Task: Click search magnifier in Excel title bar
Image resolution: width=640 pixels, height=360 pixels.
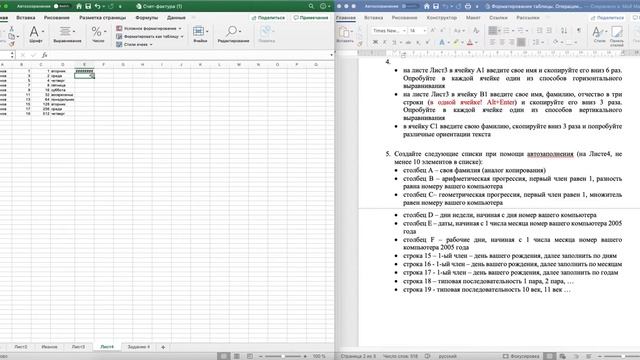Action: (311, 6)
